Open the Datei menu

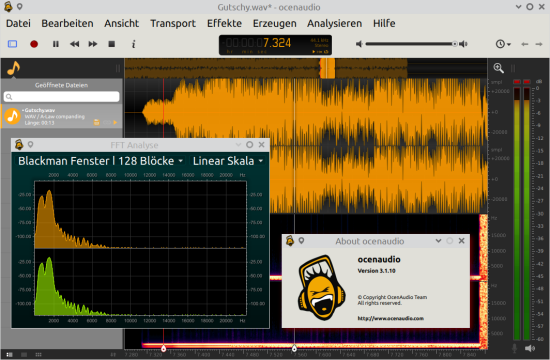18,23
